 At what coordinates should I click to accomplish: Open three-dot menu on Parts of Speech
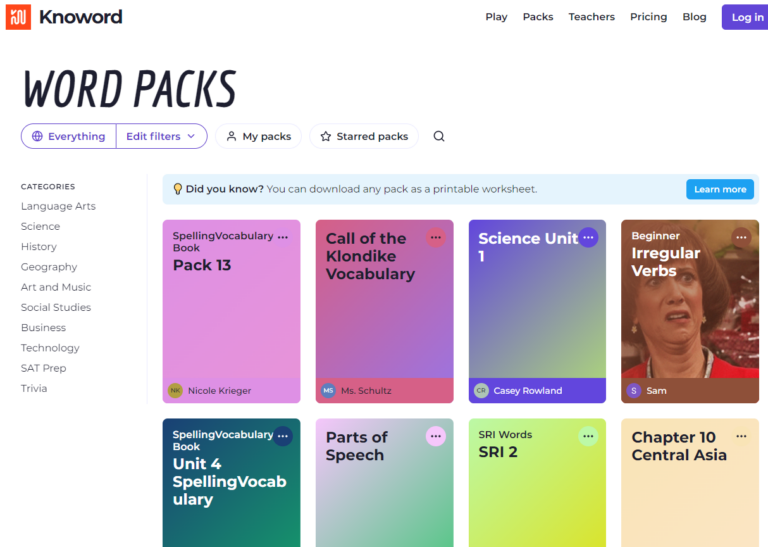(435, 436)
